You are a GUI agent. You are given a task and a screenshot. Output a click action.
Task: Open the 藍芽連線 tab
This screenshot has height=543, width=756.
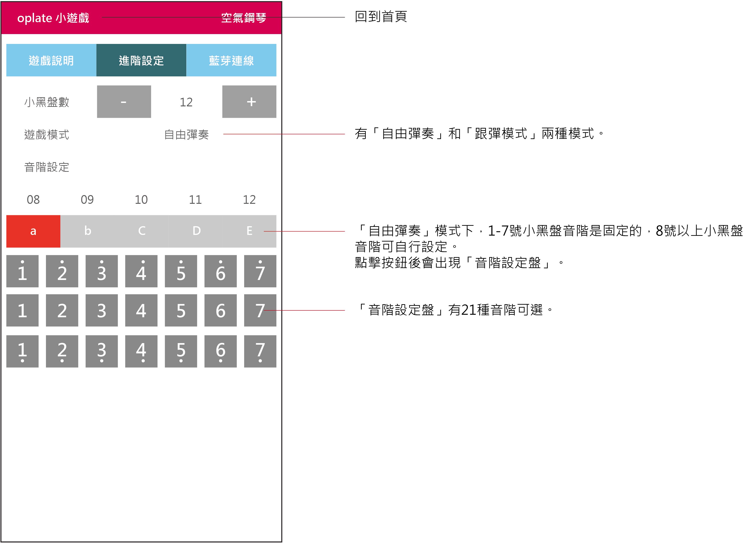(231, 60)
